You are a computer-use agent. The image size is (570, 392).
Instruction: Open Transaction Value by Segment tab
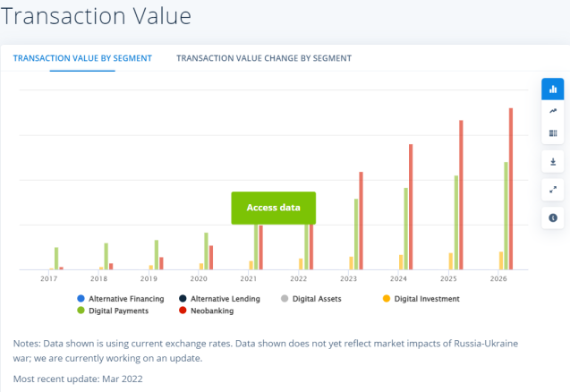(x=82, y=58)
